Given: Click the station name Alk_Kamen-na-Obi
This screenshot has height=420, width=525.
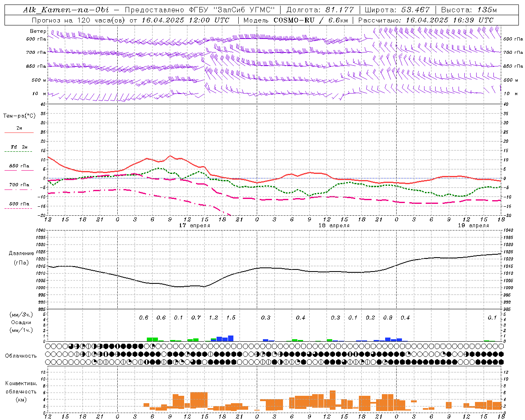Looking at the screenshot, I should pos(66,10).
